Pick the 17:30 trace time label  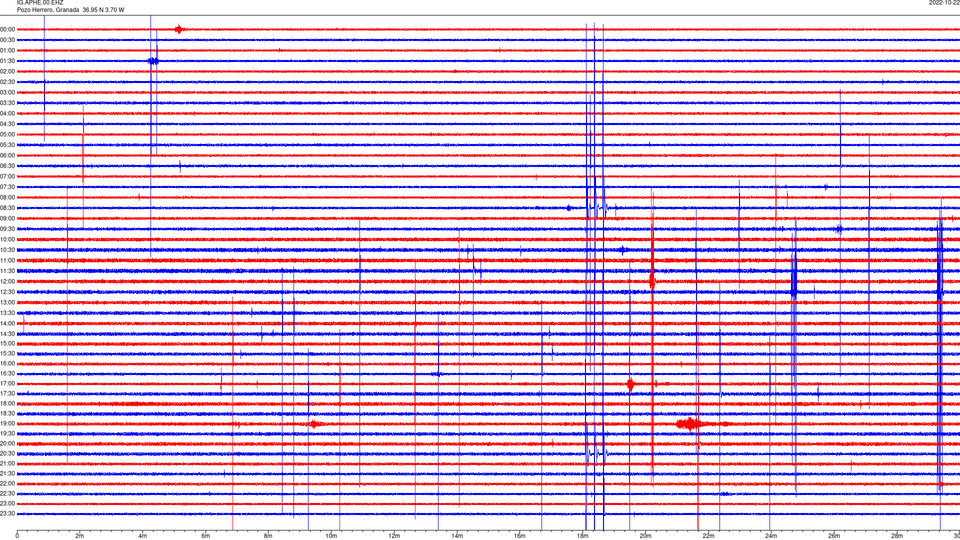pyautogui.click(x=8, y=394)
